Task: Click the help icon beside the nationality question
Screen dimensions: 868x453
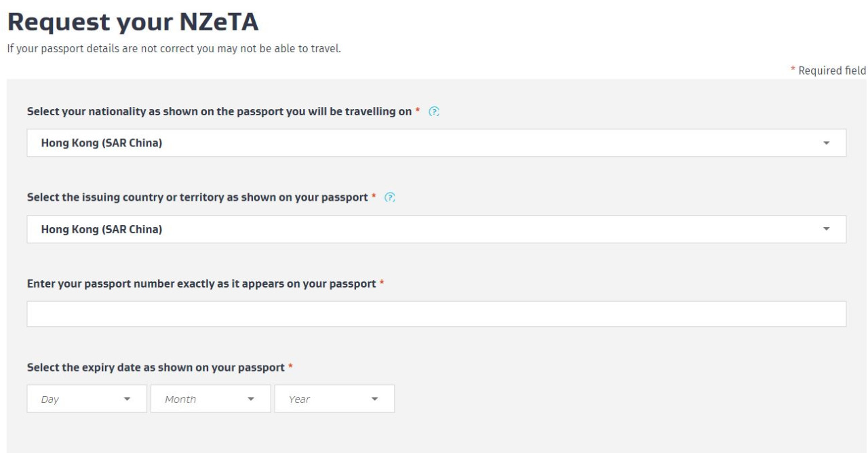Action: 435,112
